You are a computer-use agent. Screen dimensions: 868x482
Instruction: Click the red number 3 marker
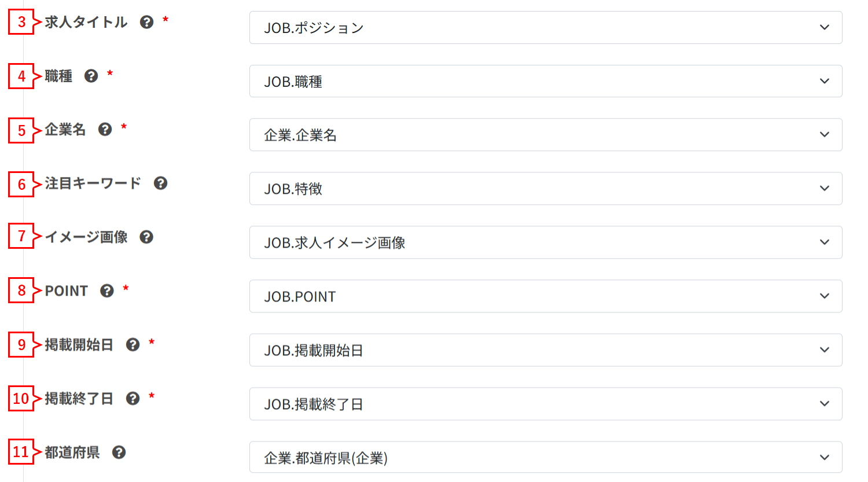[21, 22]
